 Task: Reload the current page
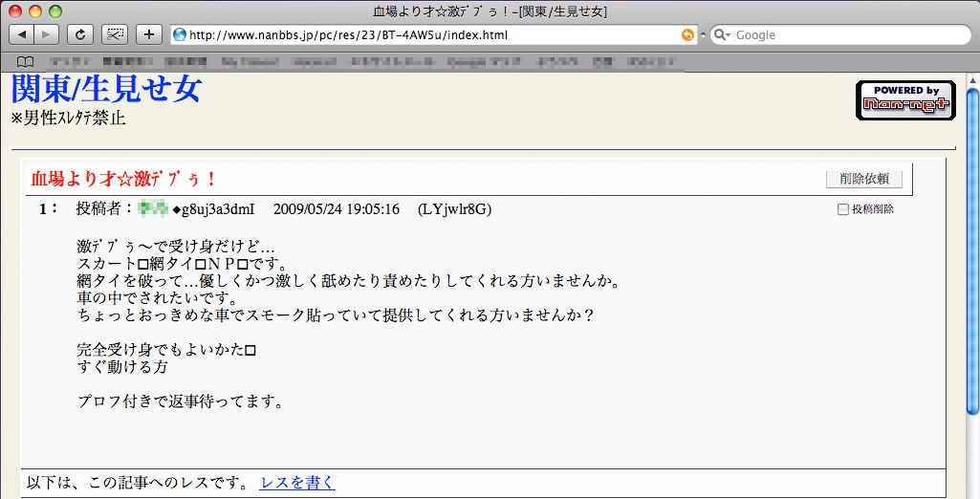(x=80, y=34)
